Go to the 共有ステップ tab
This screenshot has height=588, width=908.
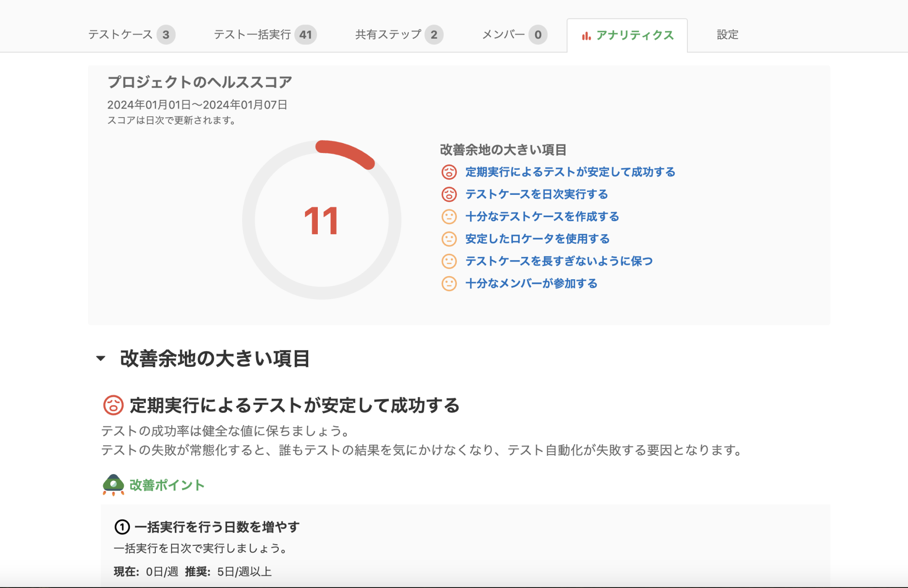399,35
